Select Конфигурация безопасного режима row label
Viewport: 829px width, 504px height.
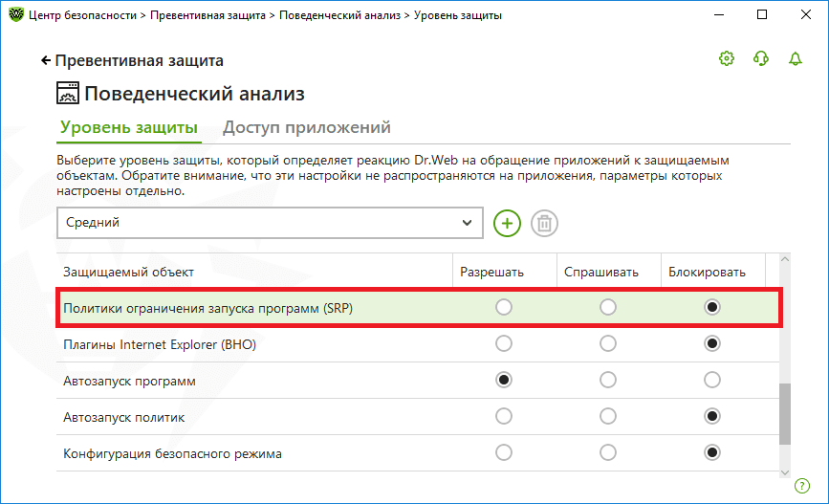tap(172, 453)
